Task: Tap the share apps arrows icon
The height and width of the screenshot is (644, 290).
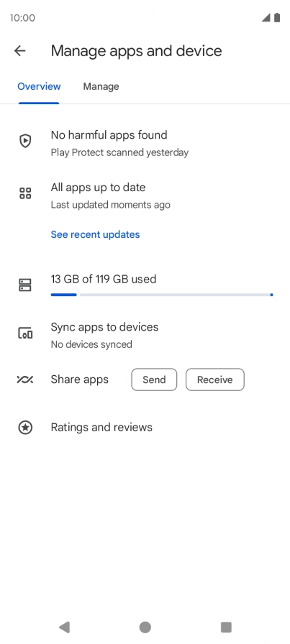Action: [25, 379]
